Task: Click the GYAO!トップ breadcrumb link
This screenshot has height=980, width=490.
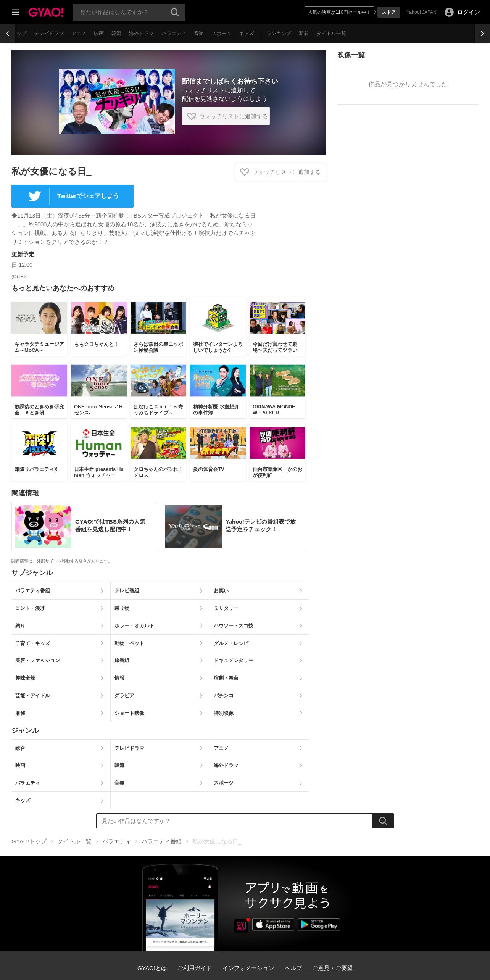Action: point(29,841)
